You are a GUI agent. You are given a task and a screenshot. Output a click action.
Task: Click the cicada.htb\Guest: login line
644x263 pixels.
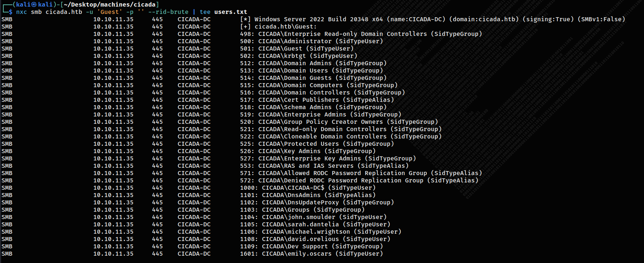279,26
